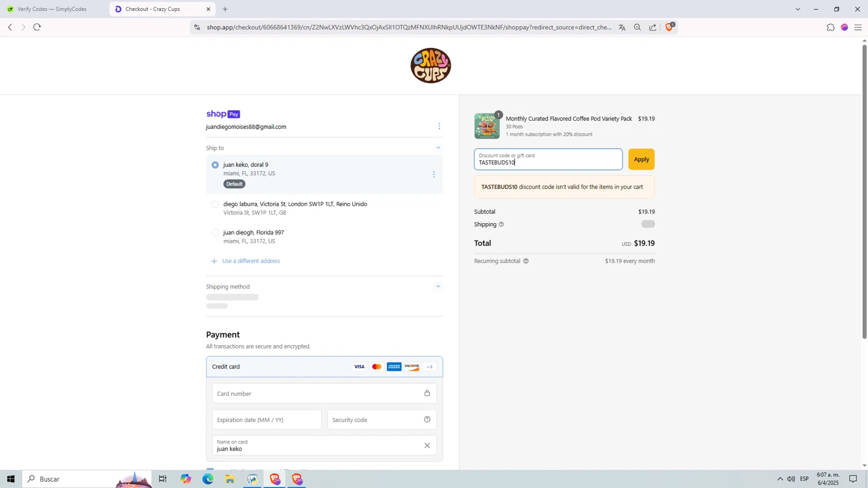Go back to previous page
Viewport: 868px width, 488px height.
coord(10,27)
